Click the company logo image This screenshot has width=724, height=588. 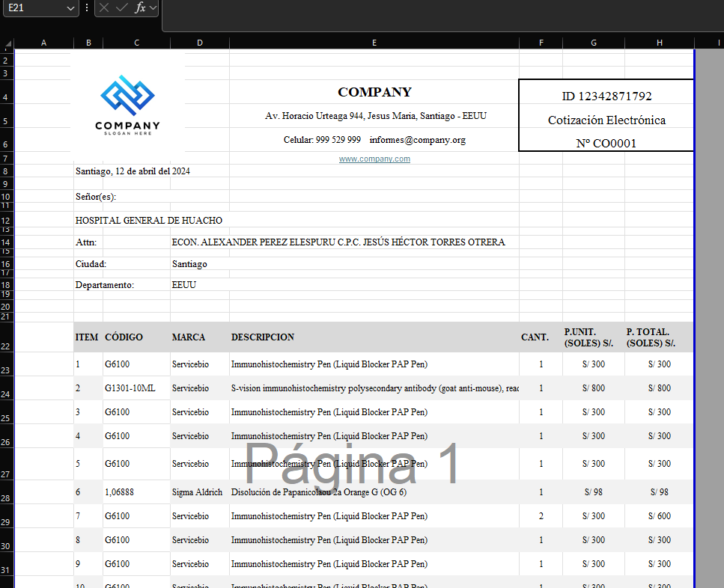pyautogui.click(x=127, y=105)
